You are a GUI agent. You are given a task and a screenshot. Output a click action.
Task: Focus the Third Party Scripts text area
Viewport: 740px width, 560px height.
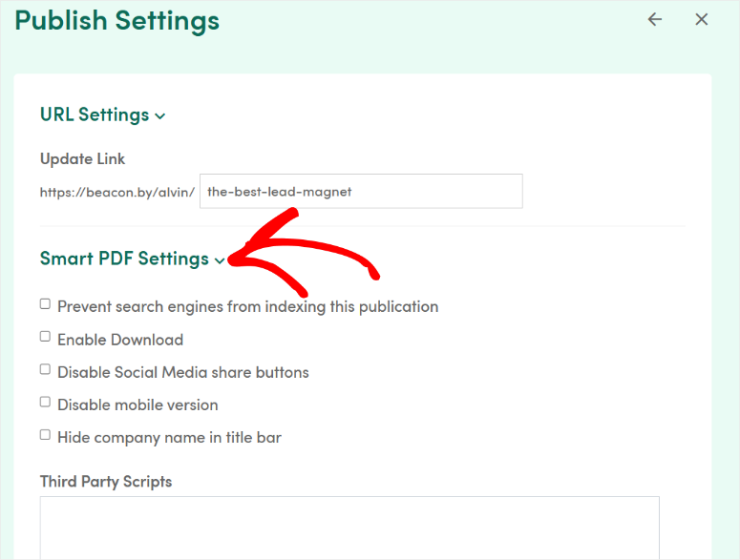pos(349,528)
